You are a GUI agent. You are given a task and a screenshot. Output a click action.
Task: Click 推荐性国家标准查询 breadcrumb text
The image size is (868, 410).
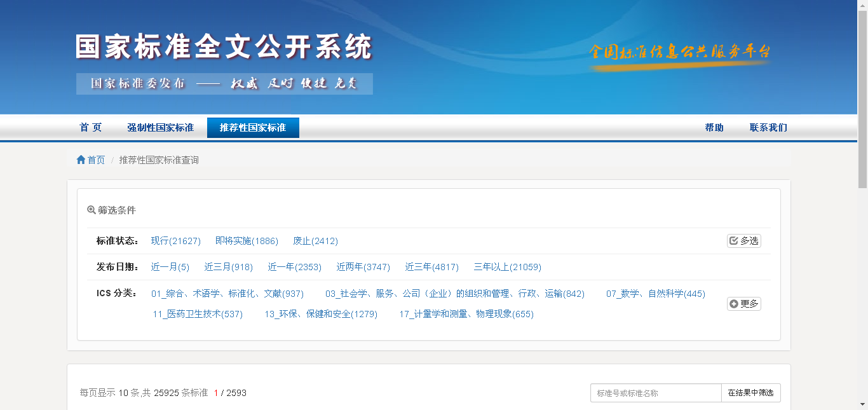click(159, 160)
